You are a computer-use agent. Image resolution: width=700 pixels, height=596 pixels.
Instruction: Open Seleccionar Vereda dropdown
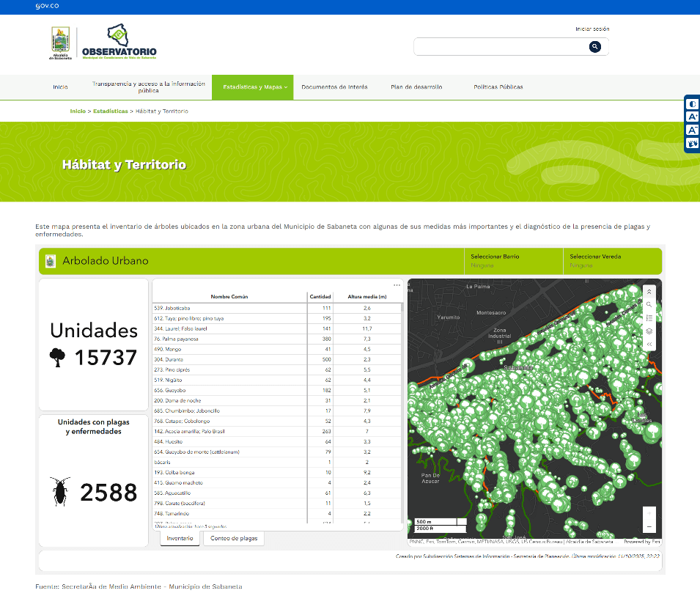point(612,261)
